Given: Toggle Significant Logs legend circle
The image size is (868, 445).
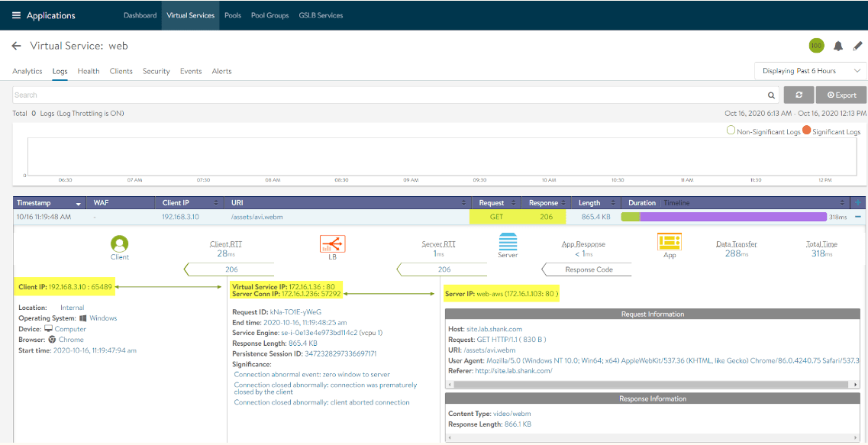Looking at the screenshot, I should pos(807,131).
